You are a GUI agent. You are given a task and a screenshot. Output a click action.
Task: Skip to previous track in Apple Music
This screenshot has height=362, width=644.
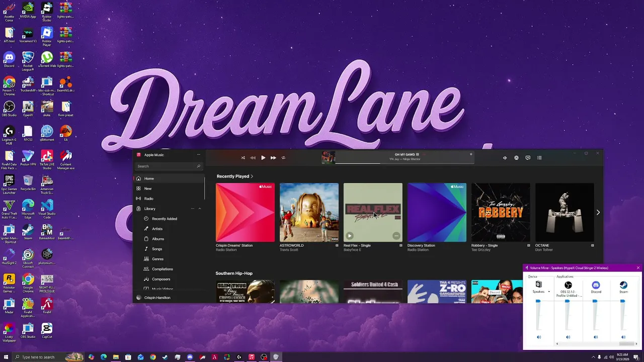click(x=253, y=158)
